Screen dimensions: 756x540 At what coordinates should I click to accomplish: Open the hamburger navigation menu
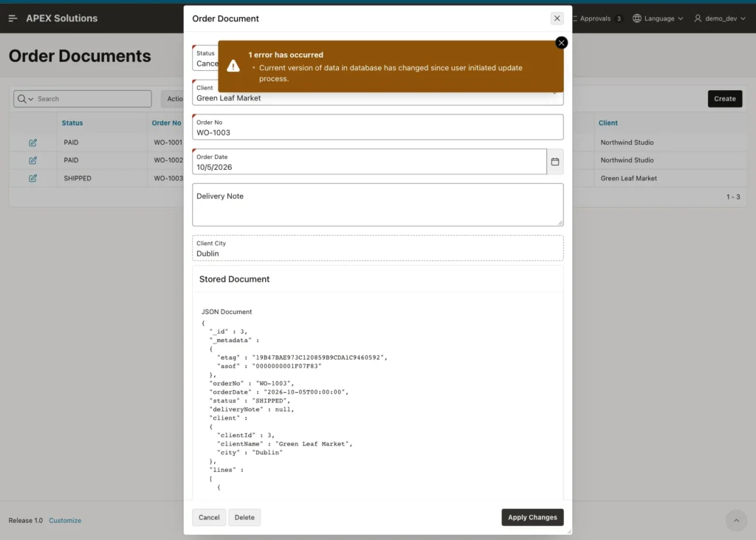13,18
